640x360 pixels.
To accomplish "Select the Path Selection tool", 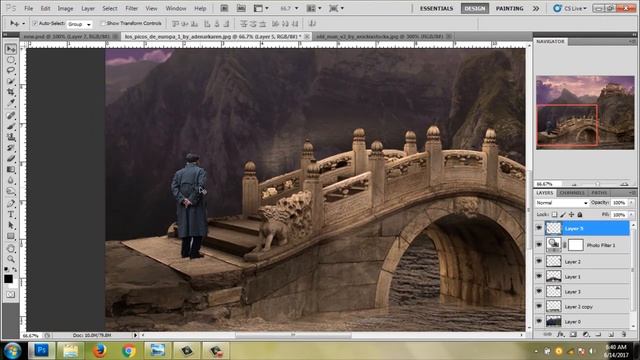I will click(11, 225).
